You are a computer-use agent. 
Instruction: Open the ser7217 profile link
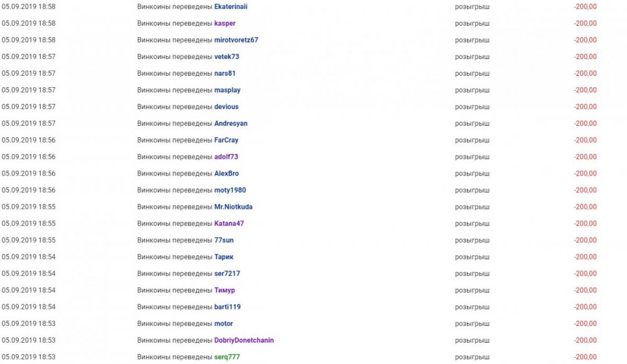227,274
